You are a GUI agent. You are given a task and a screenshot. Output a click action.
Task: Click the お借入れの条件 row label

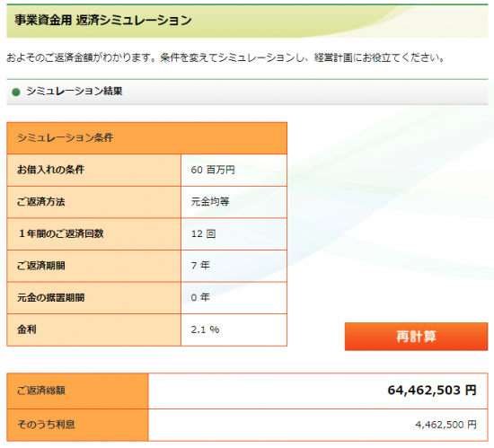(x=50, y=170)
